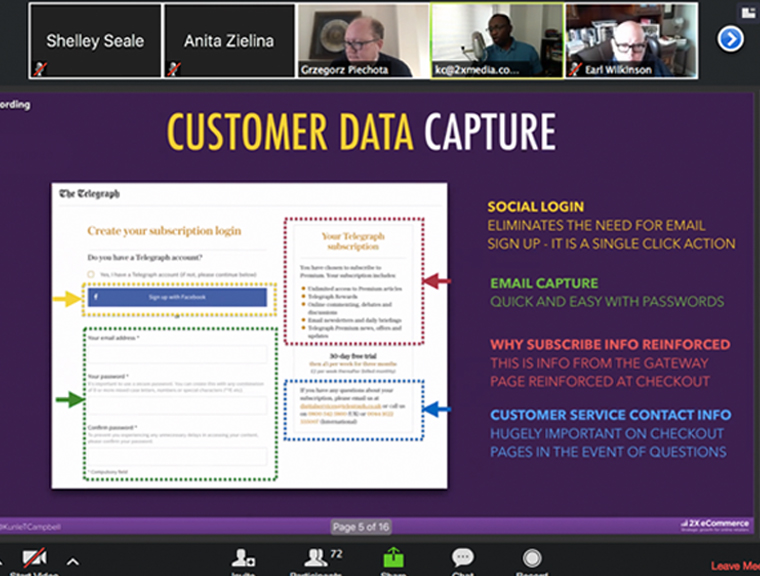Select the kc@2xmedia.co speaker video tile
The width and height of the screenshot is (760, 576).
tap(497, 40)
